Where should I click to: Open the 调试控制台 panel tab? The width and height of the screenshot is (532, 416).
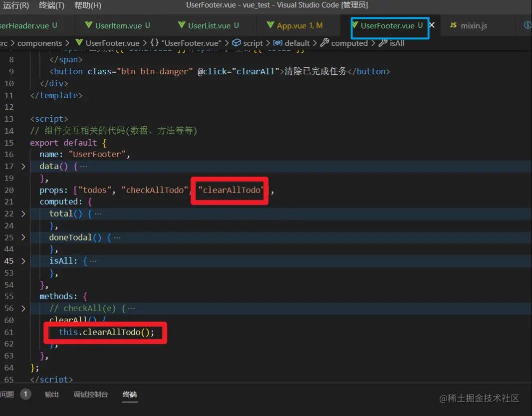pos(91,394)
